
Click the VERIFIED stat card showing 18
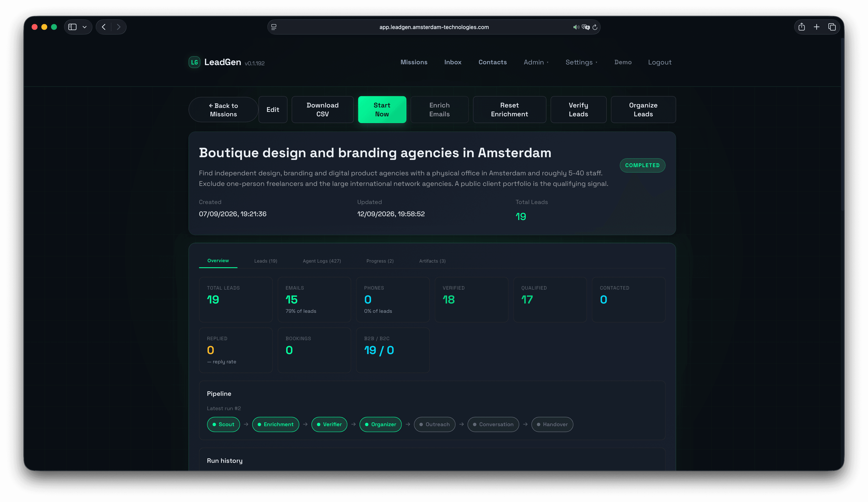coord(471,300)
